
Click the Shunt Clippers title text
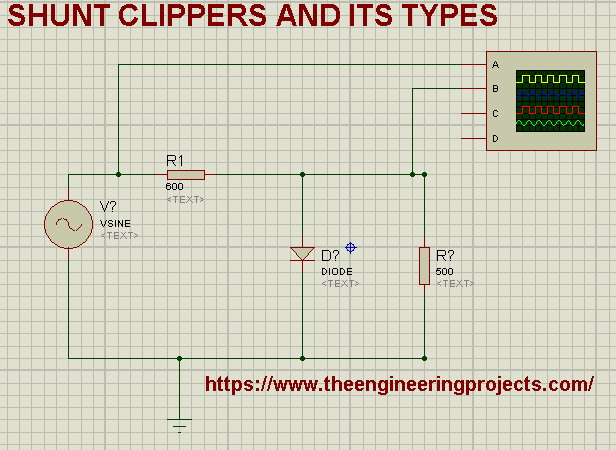(253, 15)
